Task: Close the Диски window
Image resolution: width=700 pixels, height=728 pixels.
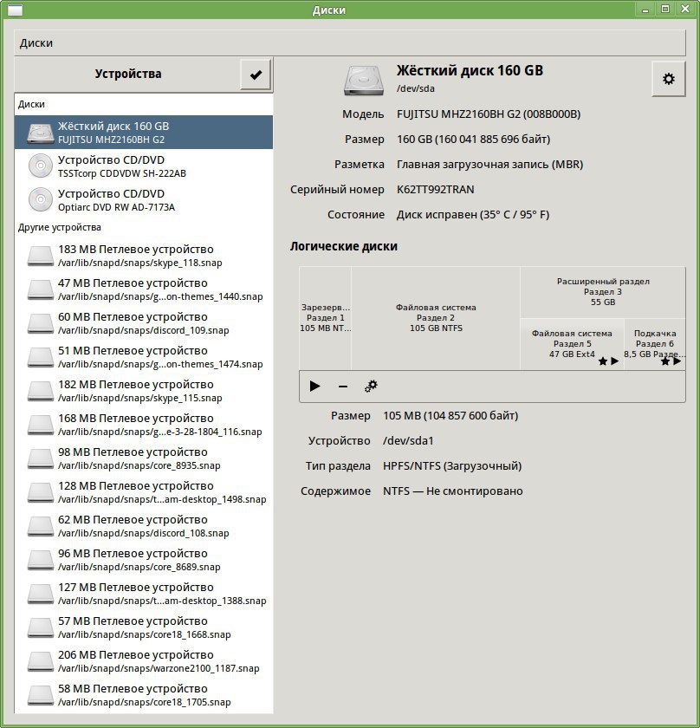Action: [685, 9]
